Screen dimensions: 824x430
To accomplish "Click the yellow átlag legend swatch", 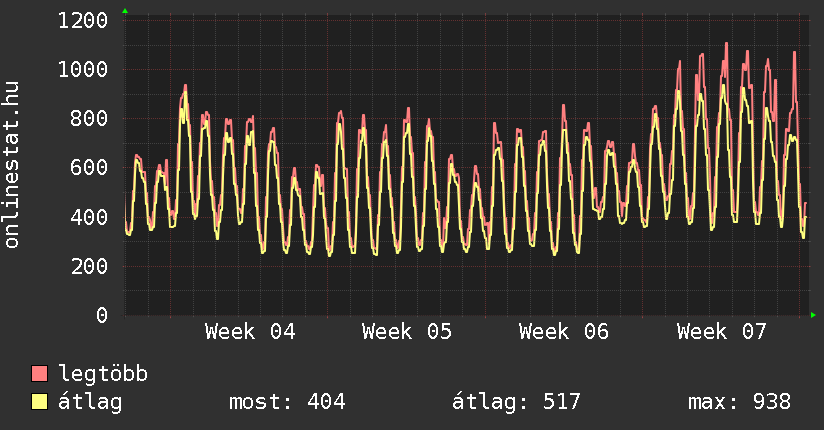I will click(40, 402).
